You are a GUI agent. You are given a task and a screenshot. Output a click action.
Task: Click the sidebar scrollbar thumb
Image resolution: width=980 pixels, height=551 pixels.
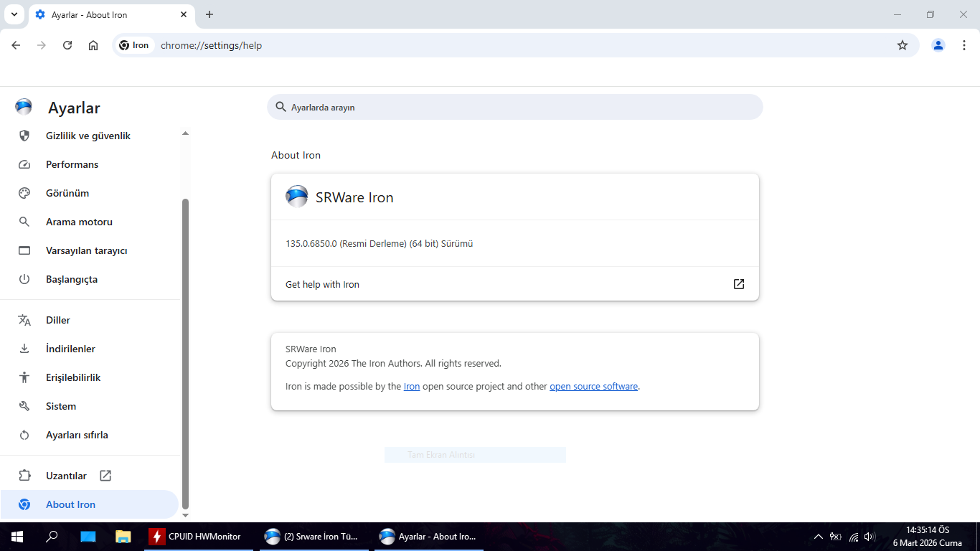185,354
